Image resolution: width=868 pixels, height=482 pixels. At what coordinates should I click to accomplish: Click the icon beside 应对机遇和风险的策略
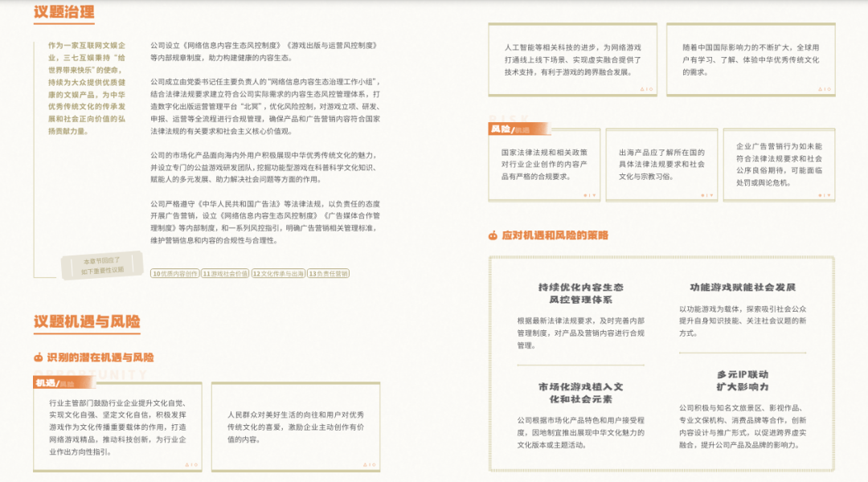click(493, 235)
